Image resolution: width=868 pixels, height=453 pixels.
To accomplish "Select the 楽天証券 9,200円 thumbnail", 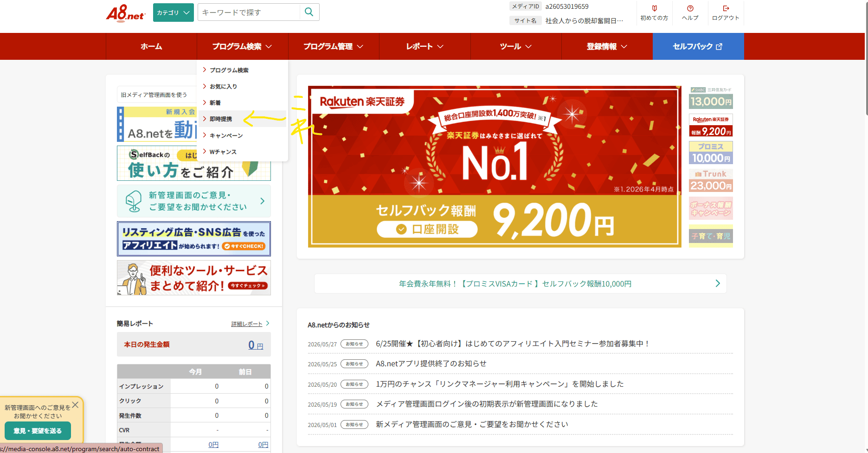I will point(711,125).
